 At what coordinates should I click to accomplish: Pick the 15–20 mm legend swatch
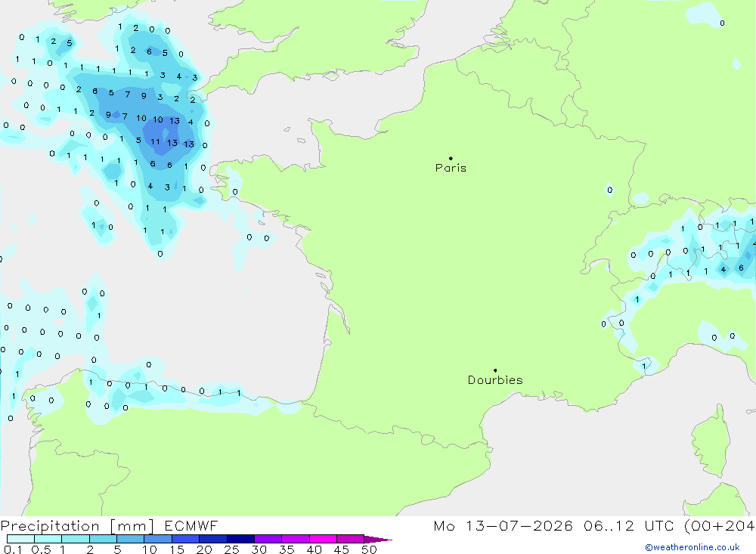click(x=185, y=539)
